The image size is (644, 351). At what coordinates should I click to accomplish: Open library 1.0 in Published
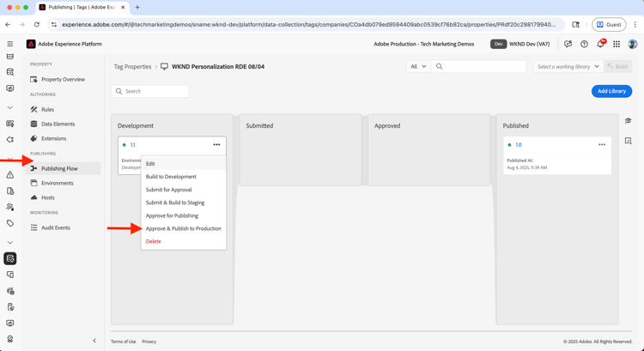(519, 145)
